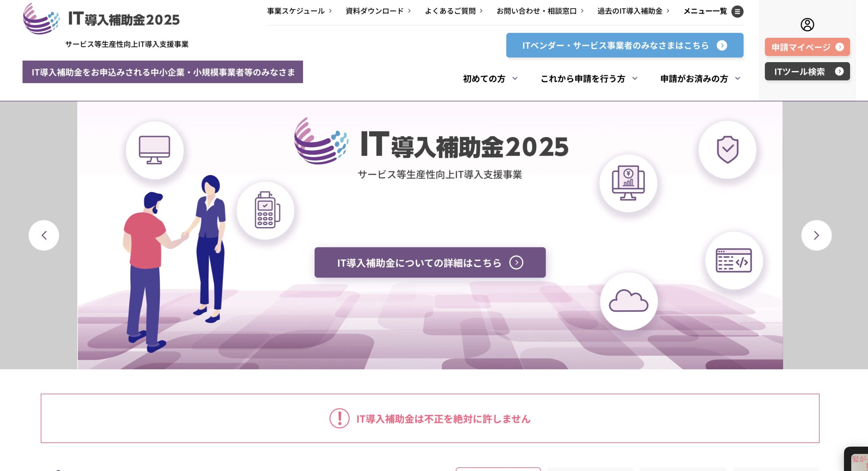This screenshot has width=868, height=471.
Task: Expand the 初めての方 dropdown menu
Action: (490, 79)
